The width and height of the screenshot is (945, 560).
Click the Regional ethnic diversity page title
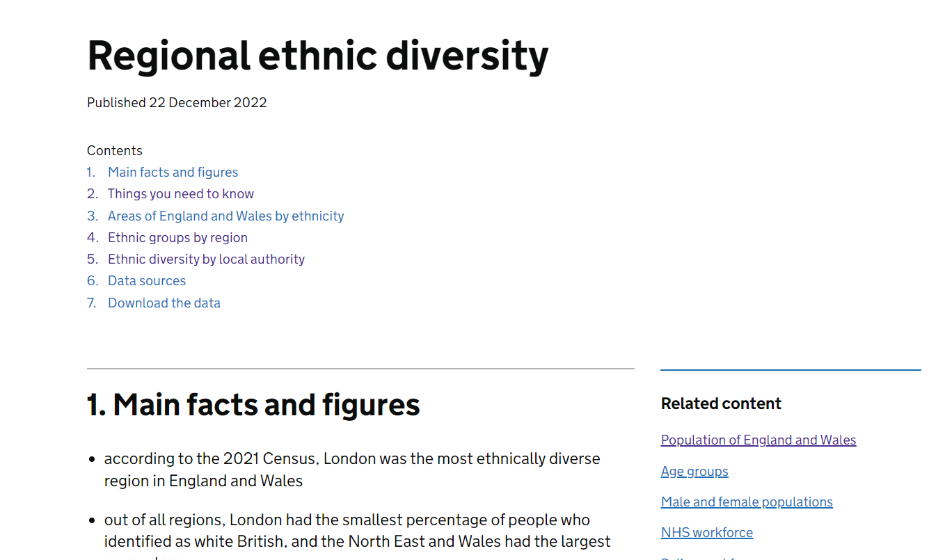(x=317, y=56)
